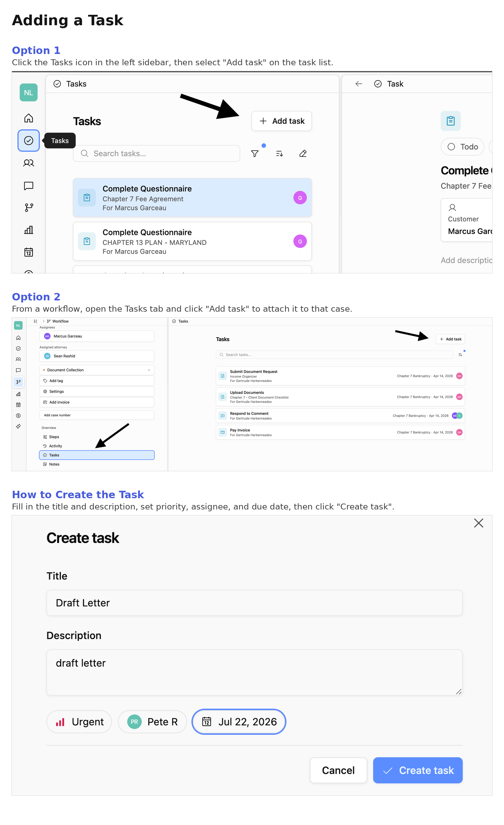Open the Jul 22, 2026 date picker
The height and width of the screenshot is (825, 504).
pos(239,722)
